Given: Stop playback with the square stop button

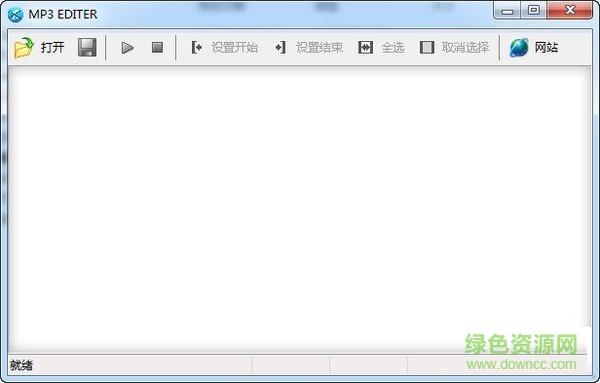Looking at the screenshot, I should point(157,47).
